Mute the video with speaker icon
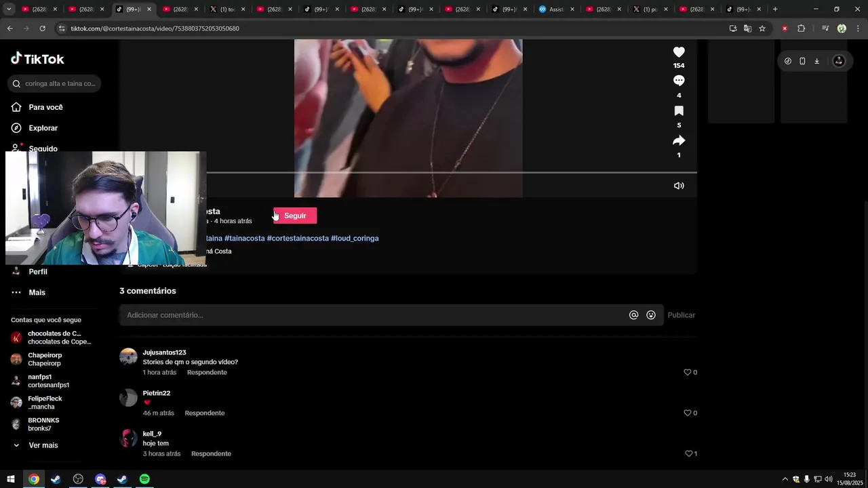Screen dimensions: 868x488 coord(679,186)
